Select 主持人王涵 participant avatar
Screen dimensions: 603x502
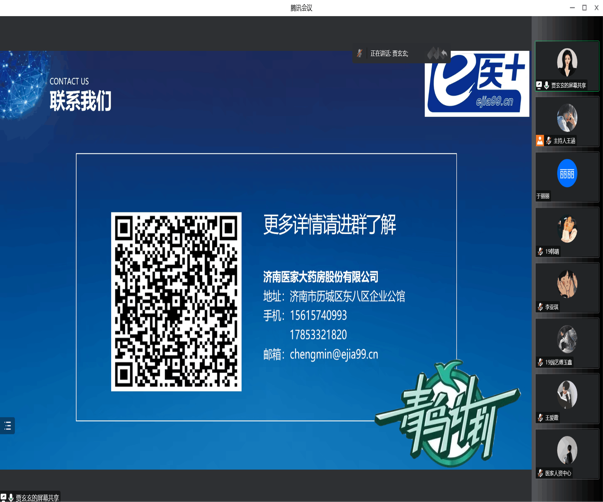pos(567,119)
